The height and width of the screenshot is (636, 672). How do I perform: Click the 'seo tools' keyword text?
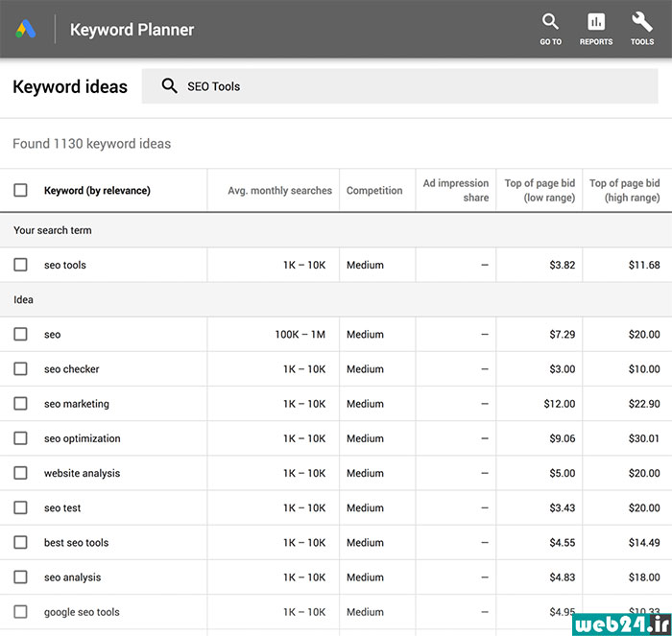click(x=64, y=265)
